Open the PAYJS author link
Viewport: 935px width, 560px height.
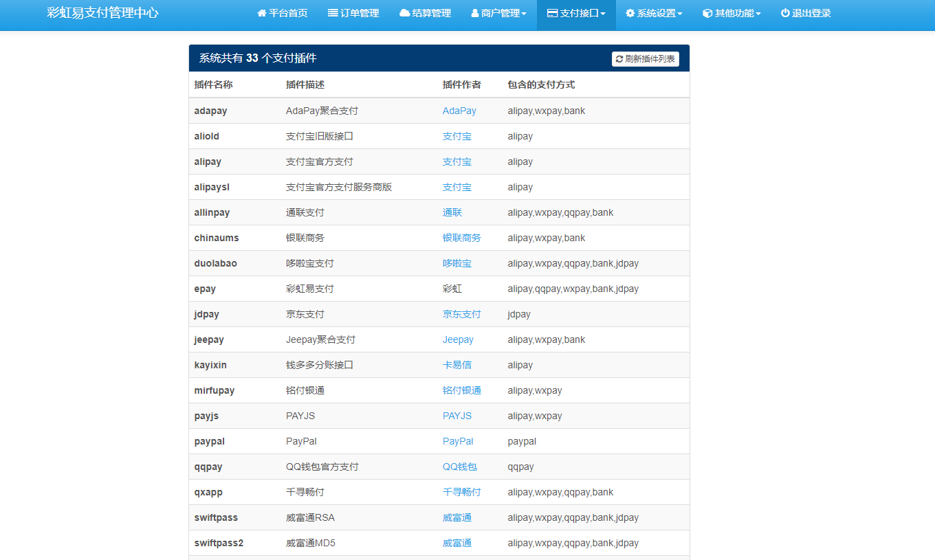[457, 416]
